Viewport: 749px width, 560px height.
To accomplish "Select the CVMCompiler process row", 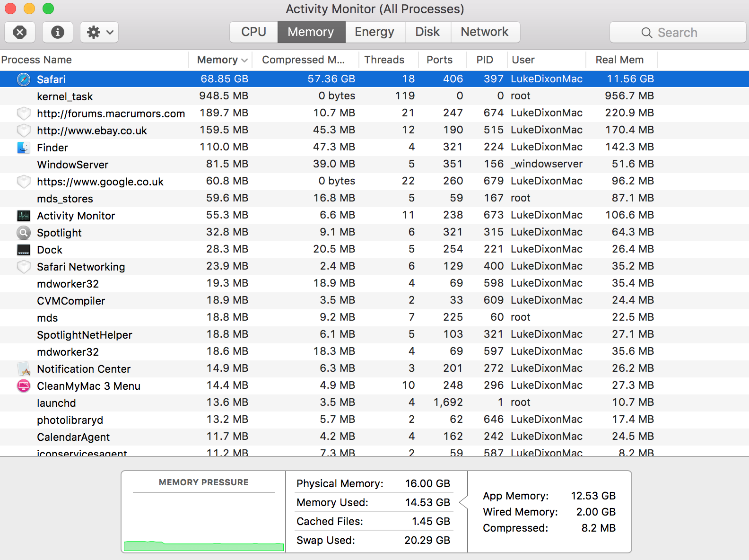I will click(x=374, y=301).
